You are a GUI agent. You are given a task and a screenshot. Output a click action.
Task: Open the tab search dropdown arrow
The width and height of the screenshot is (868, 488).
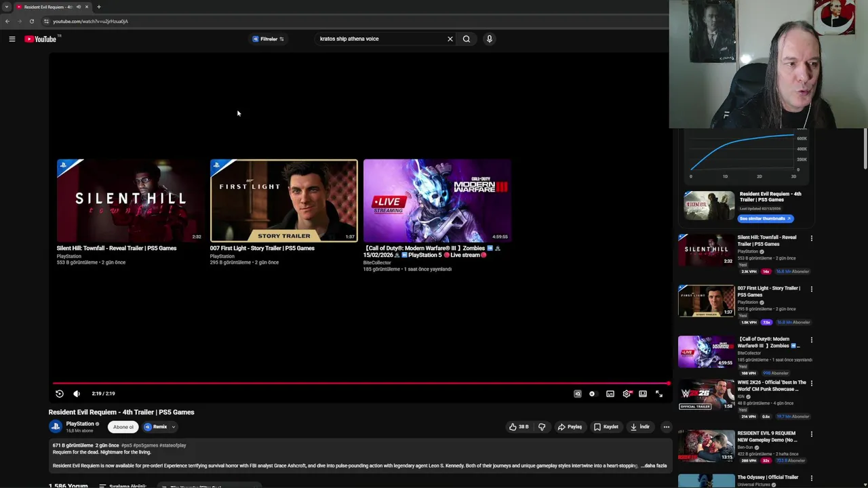[7, 7]
